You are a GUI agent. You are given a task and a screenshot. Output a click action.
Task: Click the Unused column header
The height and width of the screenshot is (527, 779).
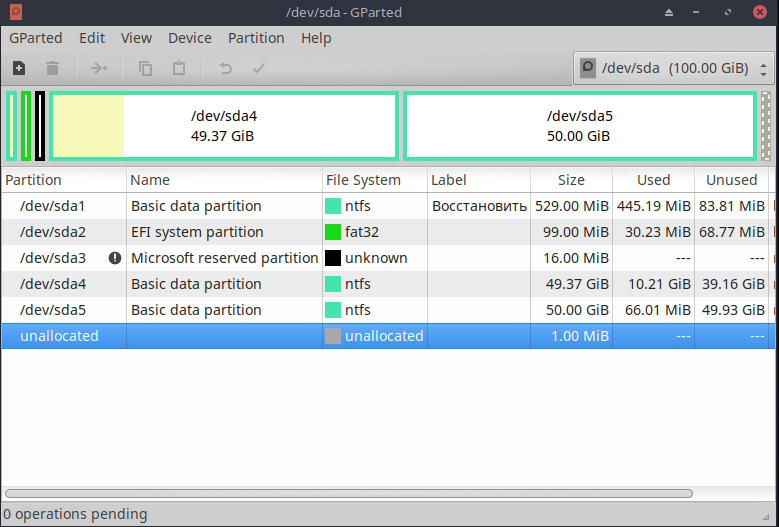731,180
